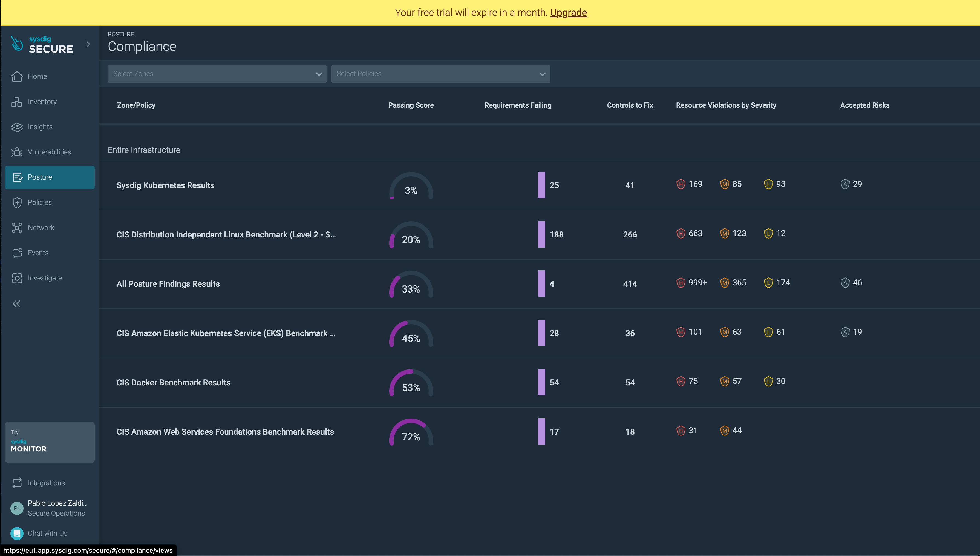Click controls to fix value 414
Image resolution: width=980 pixels, height=556 pixels.
click(x=630, y=284)
